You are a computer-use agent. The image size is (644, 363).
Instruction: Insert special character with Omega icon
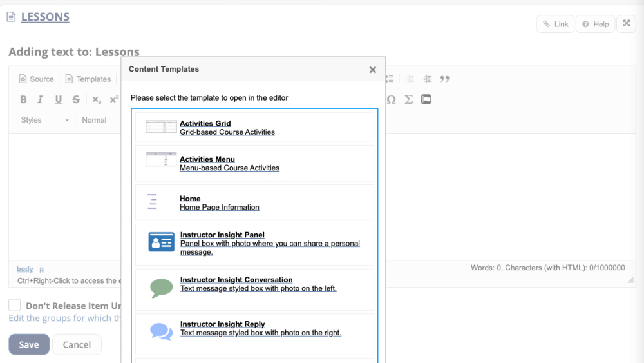coord(392,99)
